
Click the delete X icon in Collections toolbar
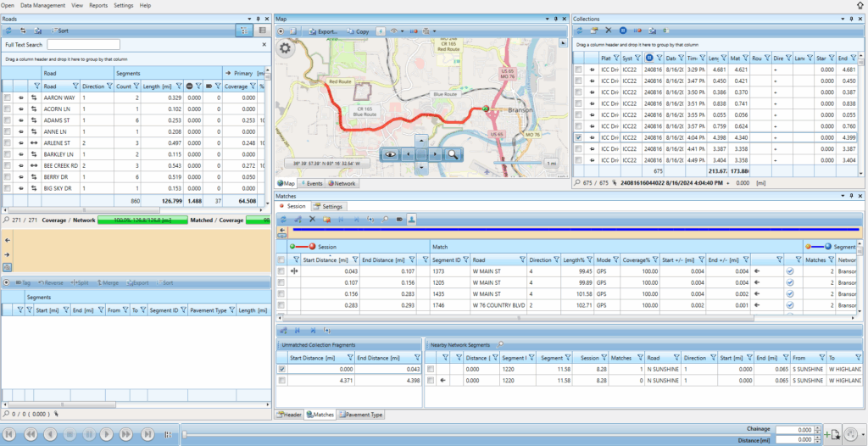pos(609,31)
